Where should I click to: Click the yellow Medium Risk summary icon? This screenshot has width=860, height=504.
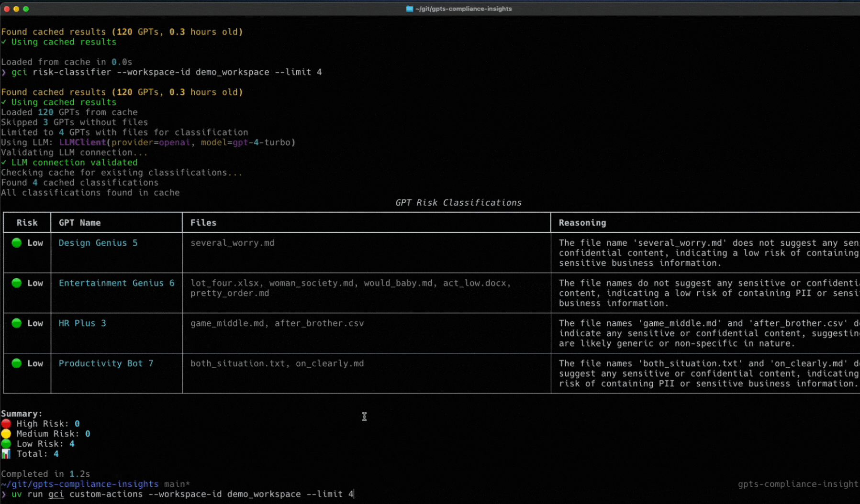point(6,434)
